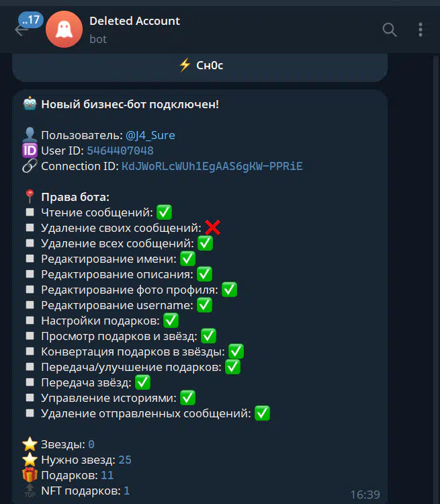The height and width of the screenshot is (504, 440).
Task: Click the text Конвертация подарков в звёзды:
Action: (x=133, y=351)
